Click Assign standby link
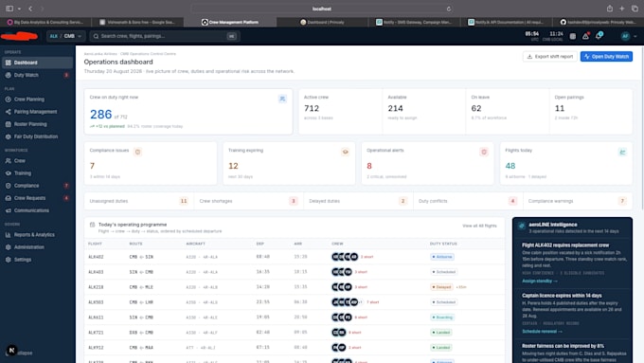Image resolution: width=644 pixels, height=363 pixels. point(539,281)
